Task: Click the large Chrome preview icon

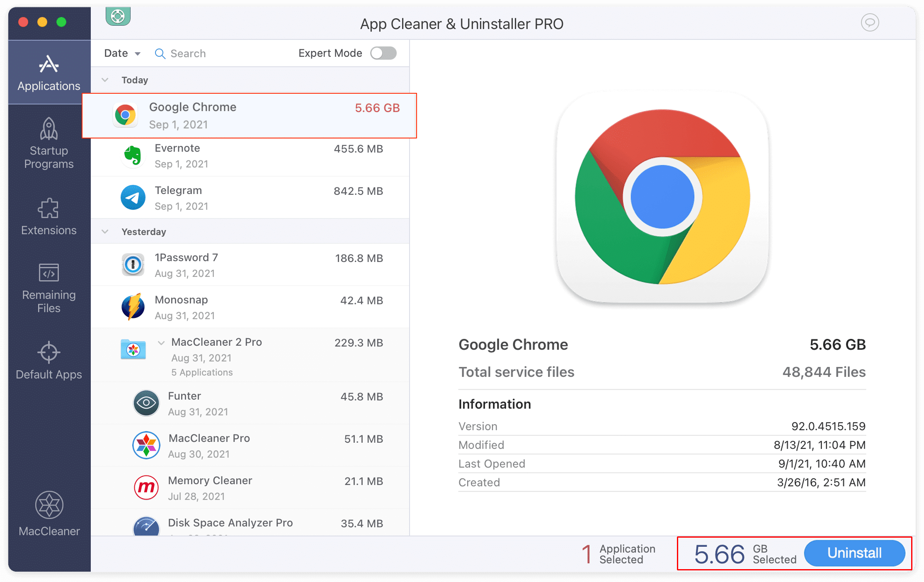Action: pyautogui.click(x=662, y=197)
